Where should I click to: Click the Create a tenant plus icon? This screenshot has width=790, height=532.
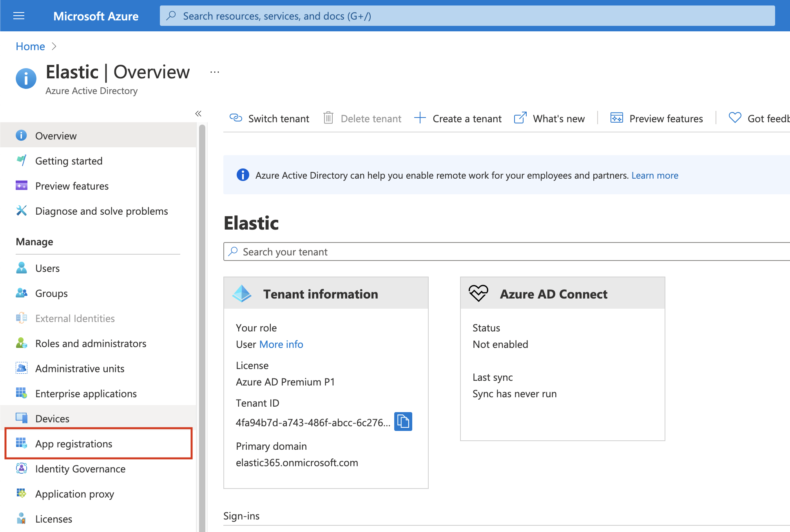[x=420, y=118]
